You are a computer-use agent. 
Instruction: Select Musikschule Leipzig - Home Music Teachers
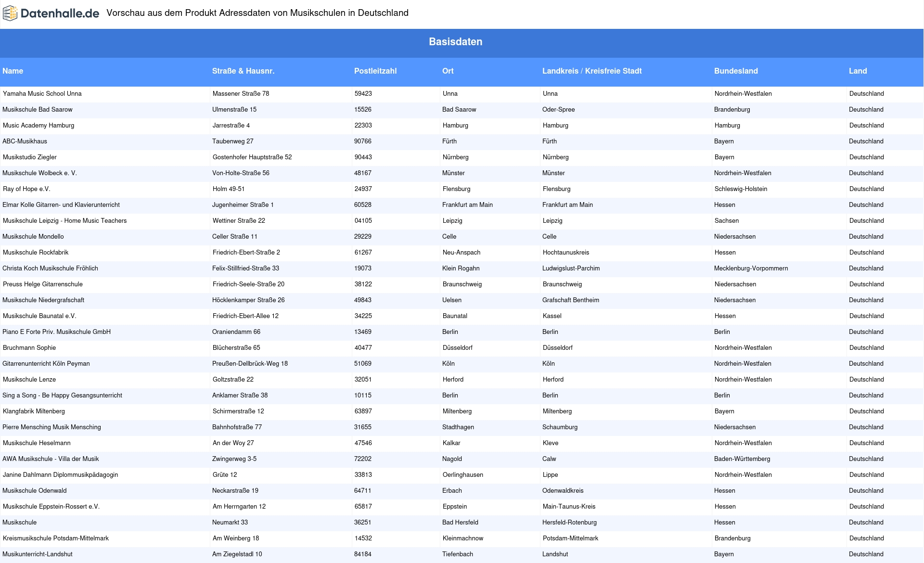point(65,221)
